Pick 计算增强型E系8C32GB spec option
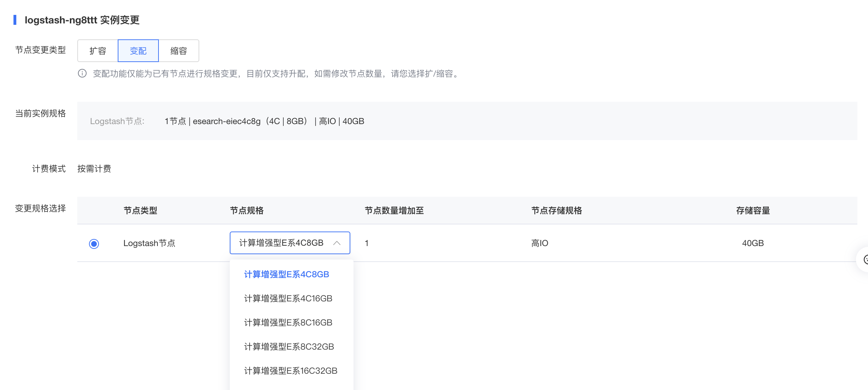The width and height of the screenshot is (868, 390). pos(289,347)
